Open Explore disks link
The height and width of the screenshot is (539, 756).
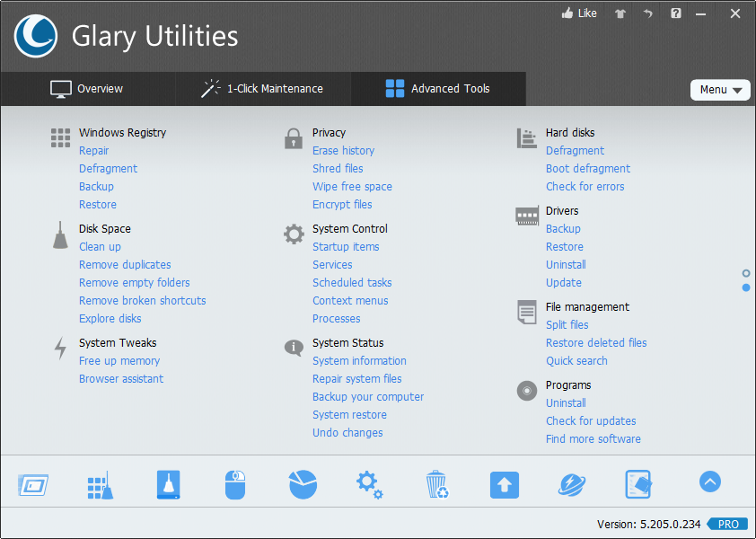coord(110,319)
